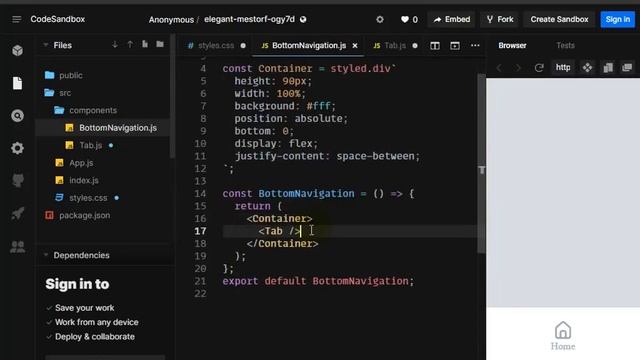Click the sandbox name elegant-mestorf-ogy7d
Viewport: 640px width, 360px height.
[249, 19]
